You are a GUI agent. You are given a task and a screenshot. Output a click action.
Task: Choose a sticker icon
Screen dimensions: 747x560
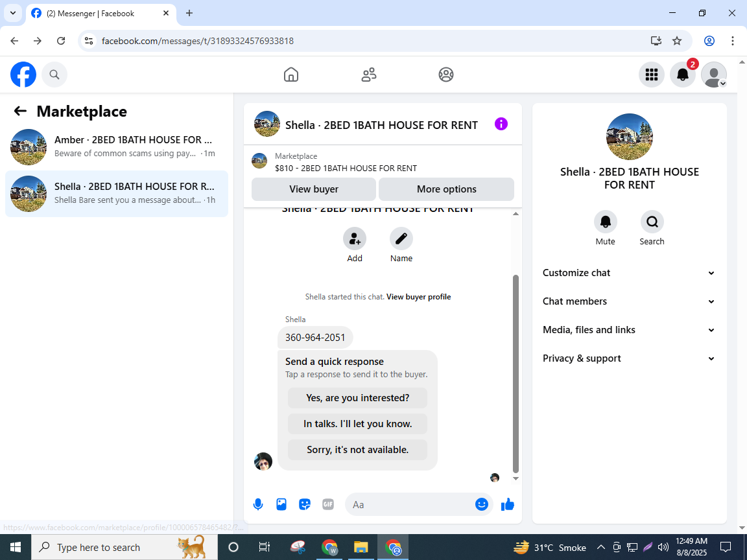point(305,504)
